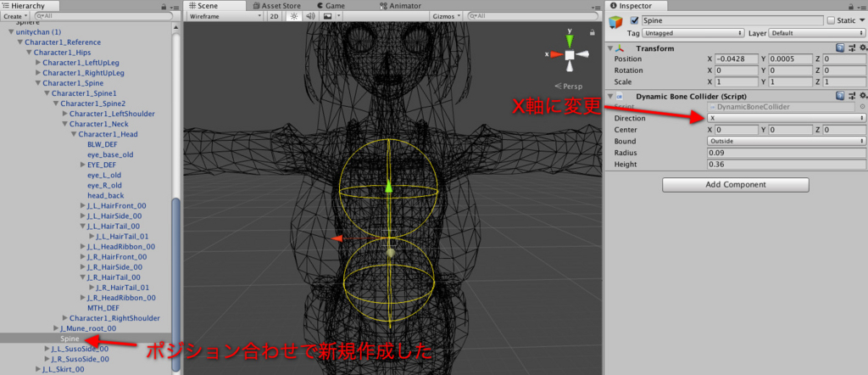Click the Scene view lock icon
Image resolution: width=868 pixels, height=375 pixels.
(x=593, y=31)
